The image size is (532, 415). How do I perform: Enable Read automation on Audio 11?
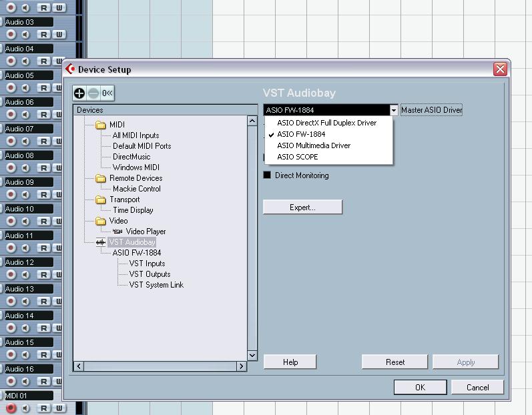(43, 248)
